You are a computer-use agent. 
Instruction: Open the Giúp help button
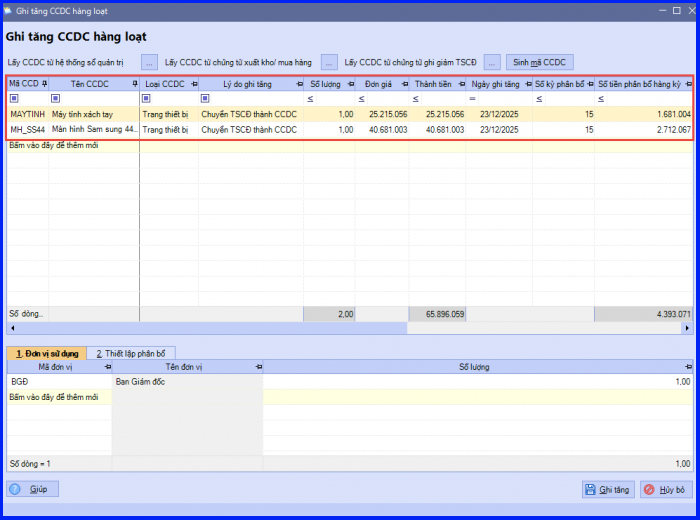33,489
